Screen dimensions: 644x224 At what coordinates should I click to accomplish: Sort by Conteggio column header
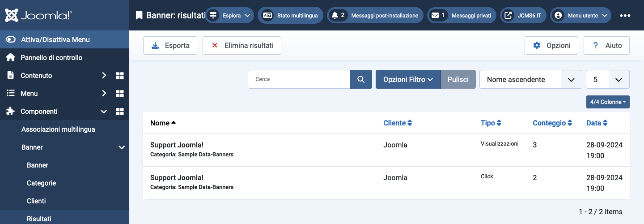(x=553, y=123)
